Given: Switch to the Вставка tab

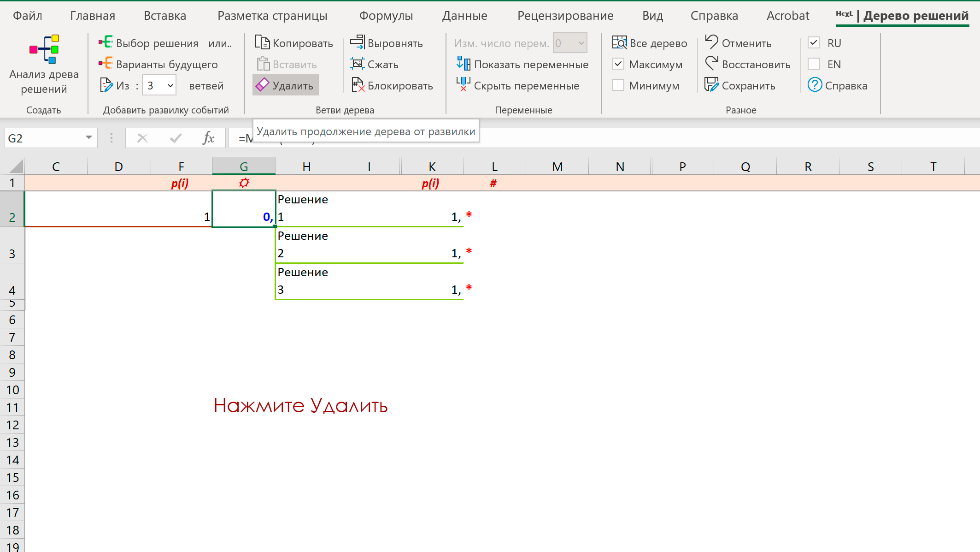Looking at the screenshot, I should tap(165, 16).
